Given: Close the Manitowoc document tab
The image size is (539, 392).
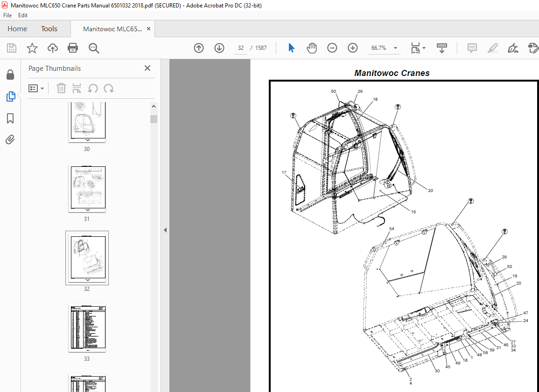Looking at the screenshot, I should [148, 29].
